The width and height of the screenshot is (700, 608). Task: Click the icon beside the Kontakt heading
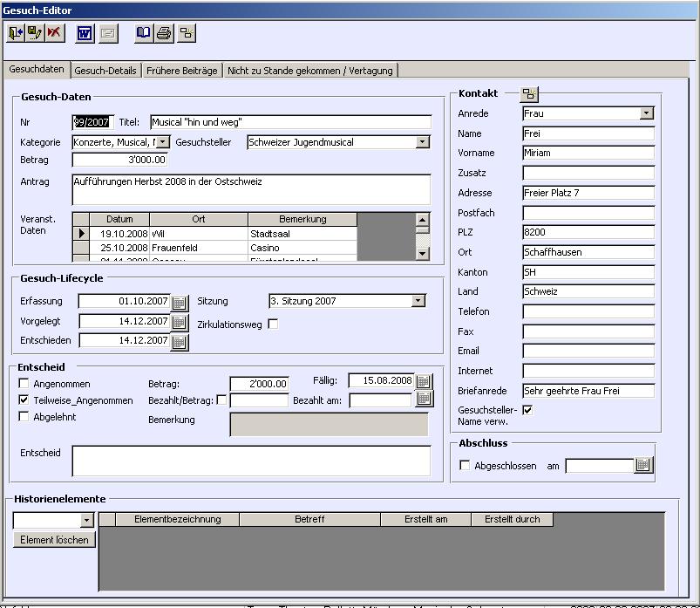[x=529, y=94]
